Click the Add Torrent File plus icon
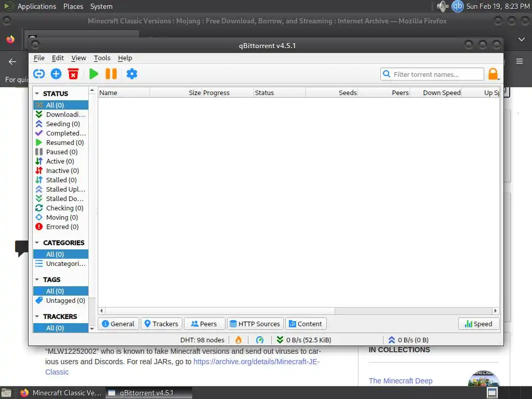This screenshot has width=532, height=399. click(x=56, y=74)
